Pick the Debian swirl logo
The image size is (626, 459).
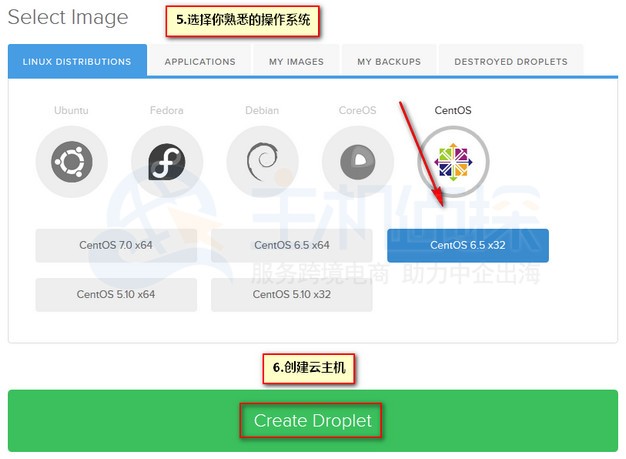262,162
